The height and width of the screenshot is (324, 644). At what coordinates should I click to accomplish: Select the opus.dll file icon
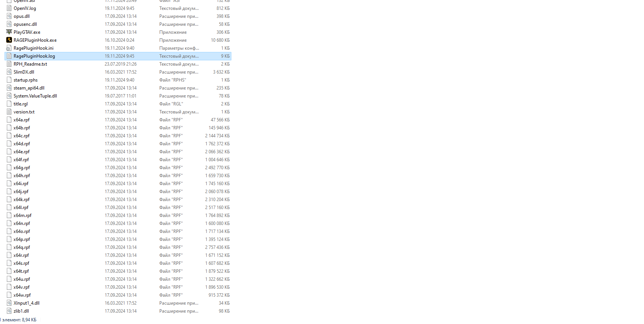click(x=9, y=16)
